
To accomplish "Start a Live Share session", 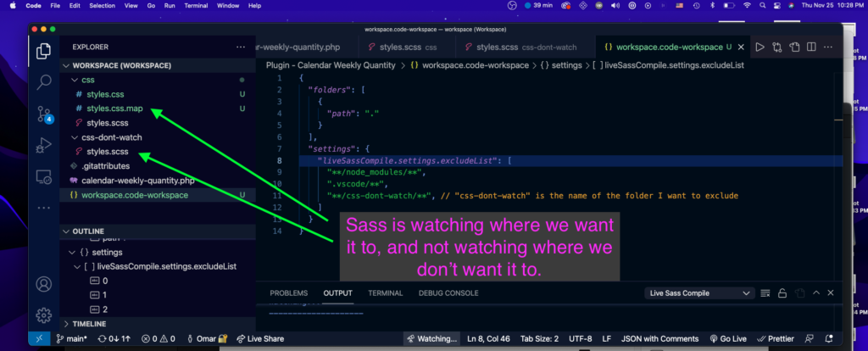I will pyautogui.click(x=260, y=339).
